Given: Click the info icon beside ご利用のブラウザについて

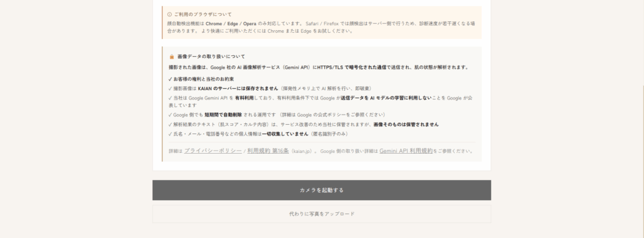Looking at the screenshot, I should coord(170,14).
